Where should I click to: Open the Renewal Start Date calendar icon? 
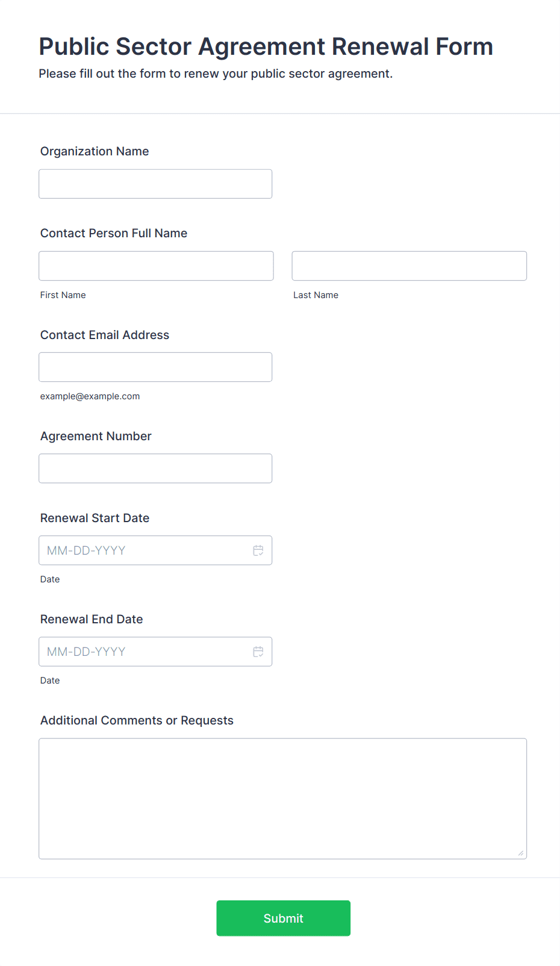[258, 550]
